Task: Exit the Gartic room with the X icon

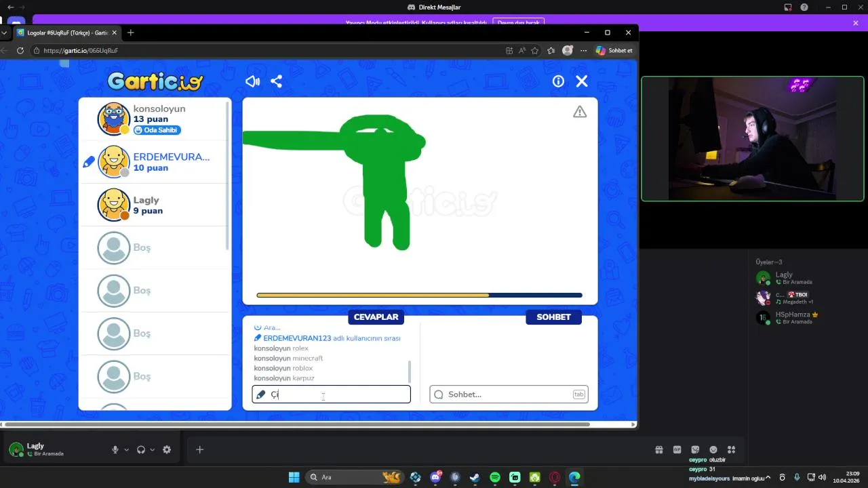Action: [582, 81]
